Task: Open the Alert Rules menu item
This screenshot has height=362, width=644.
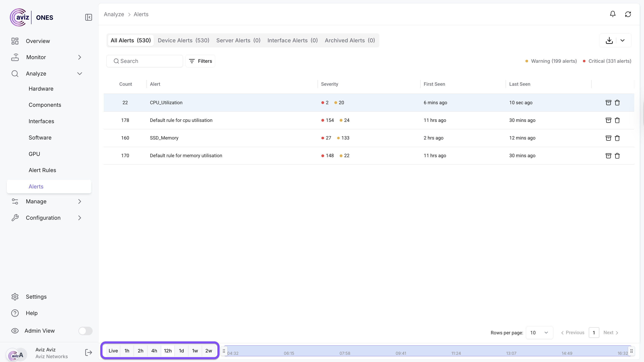Action: click(x=42, y=170)
